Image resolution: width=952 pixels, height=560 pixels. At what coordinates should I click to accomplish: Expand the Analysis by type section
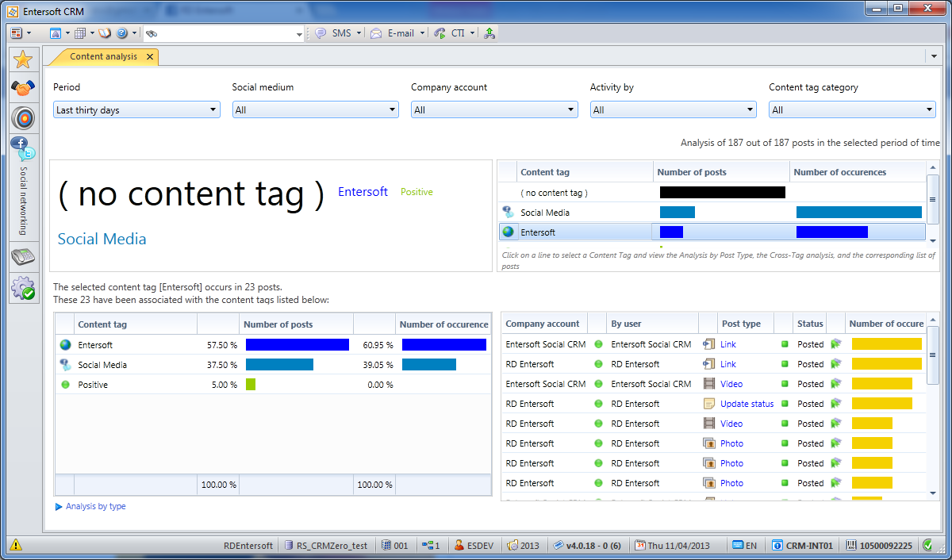point(90,506)
